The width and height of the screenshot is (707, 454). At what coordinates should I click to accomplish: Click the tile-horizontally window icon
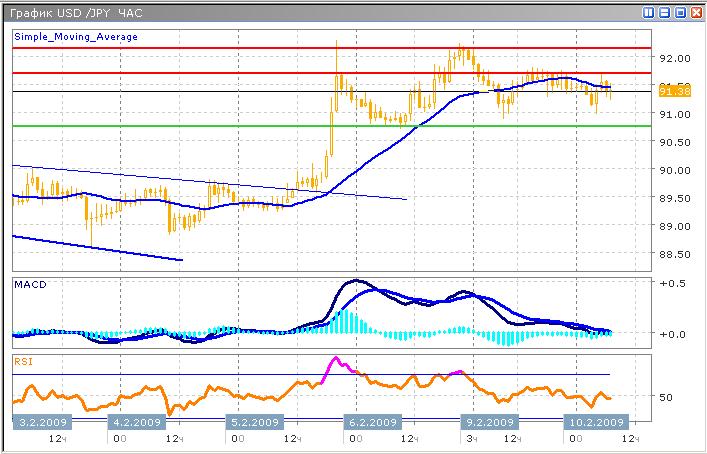664,12
